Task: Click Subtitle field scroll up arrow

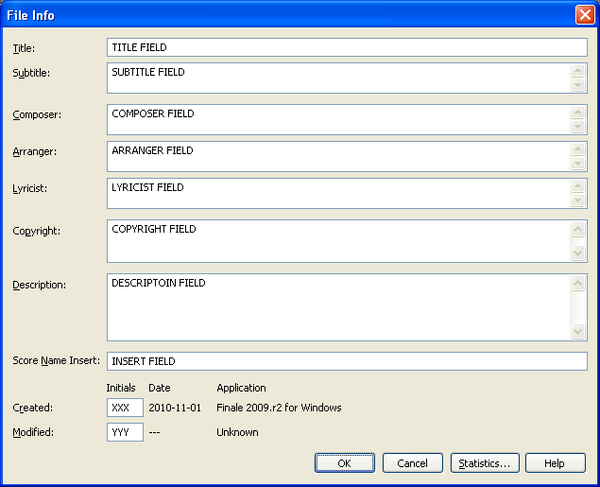Action: [x=578, y=71]
